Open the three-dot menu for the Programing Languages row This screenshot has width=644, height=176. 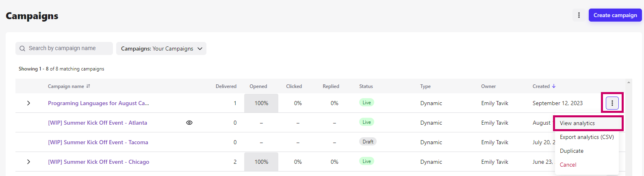click(x=612, y=103)
